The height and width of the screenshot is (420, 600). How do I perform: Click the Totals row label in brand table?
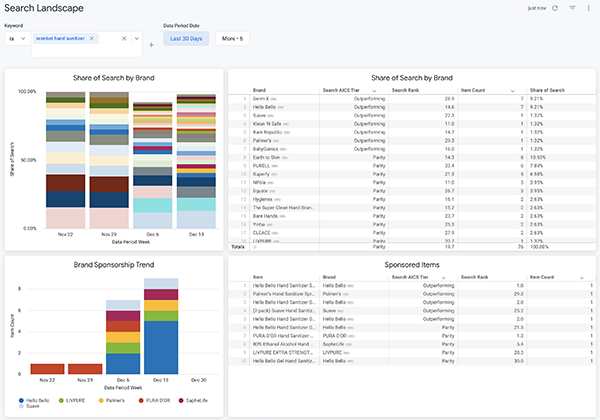click(x=238, y=247)
